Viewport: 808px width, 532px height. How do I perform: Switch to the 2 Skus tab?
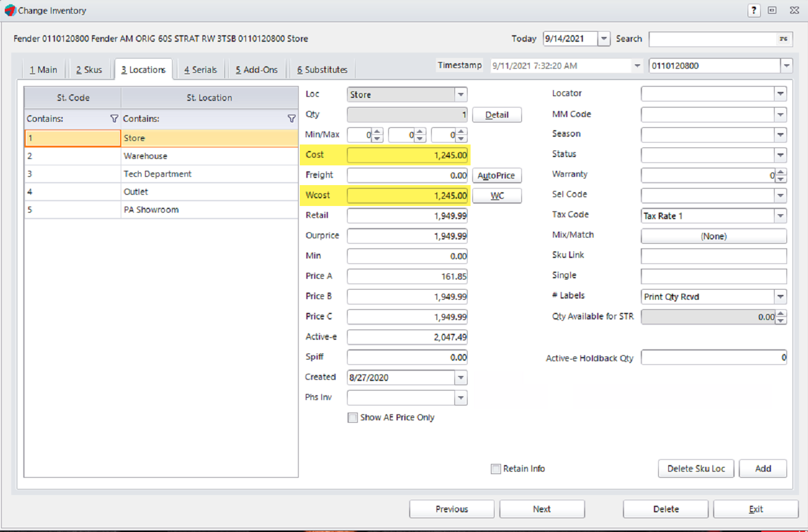tap(89, 69)
